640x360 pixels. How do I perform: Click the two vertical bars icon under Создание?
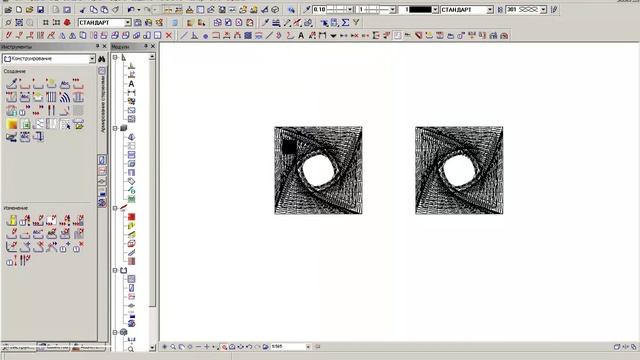coord(51,110)
